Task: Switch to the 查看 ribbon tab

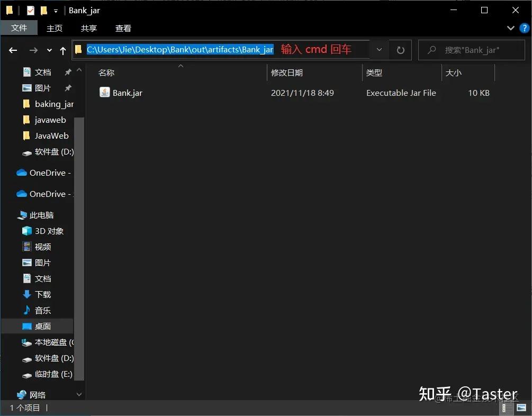Action: [x=123, y=28]
